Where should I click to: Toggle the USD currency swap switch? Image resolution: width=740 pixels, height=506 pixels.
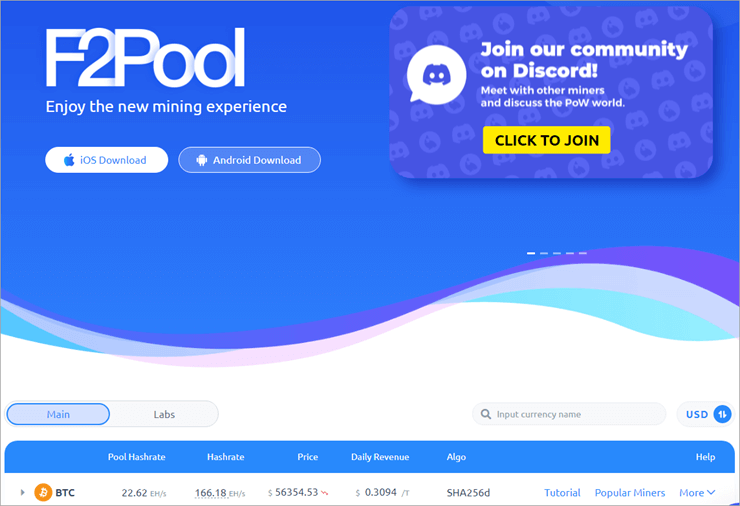click(722, 414)
